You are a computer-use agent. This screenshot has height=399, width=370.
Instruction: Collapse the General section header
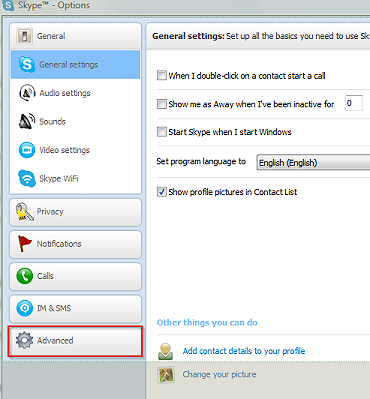[x=75, y=36]
